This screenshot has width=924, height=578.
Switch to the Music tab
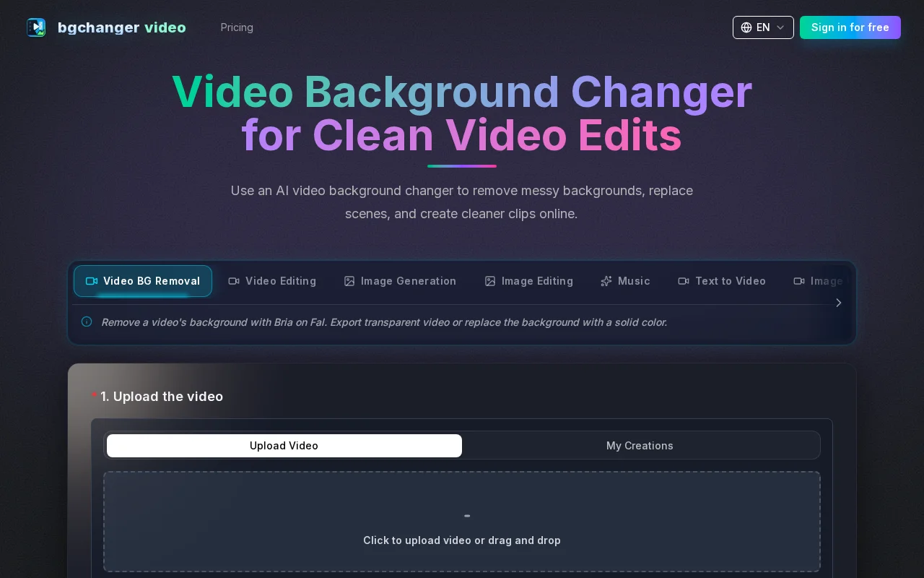(625, 281)
